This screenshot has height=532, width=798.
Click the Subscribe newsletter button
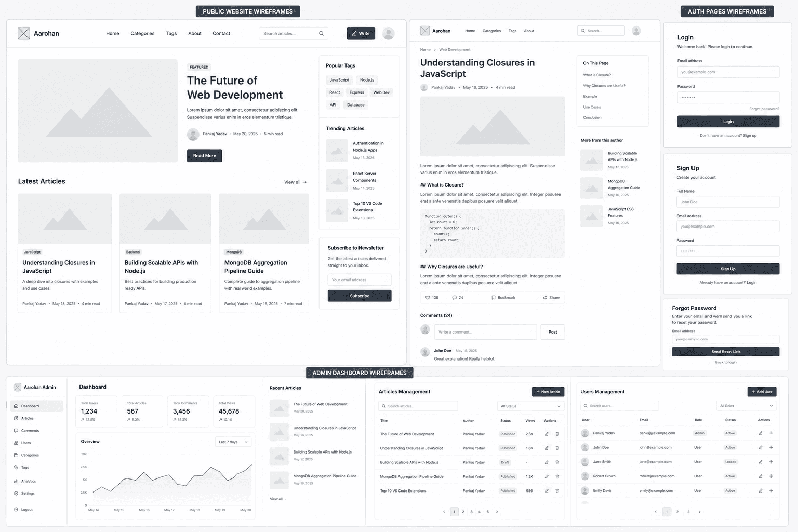pyautogui.click(x=360, y=296)
